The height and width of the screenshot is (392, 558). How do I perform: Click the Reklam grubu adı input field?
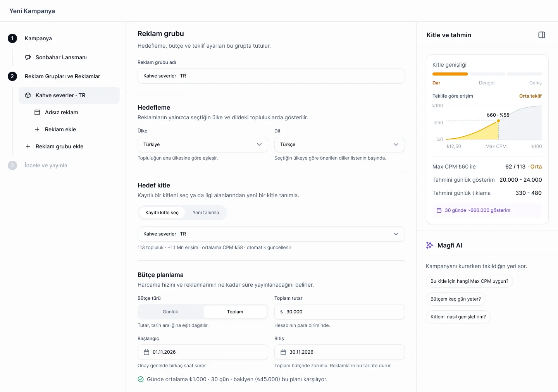[x=271, y=76]
